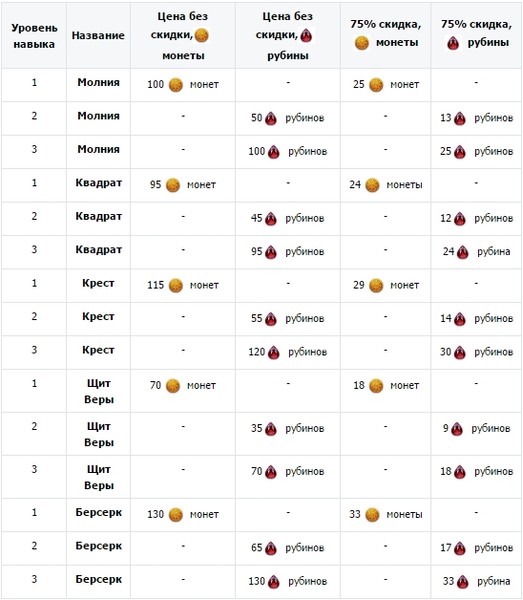
Task: Click the coin icon next to 100 монет
Action: (176, 85)
